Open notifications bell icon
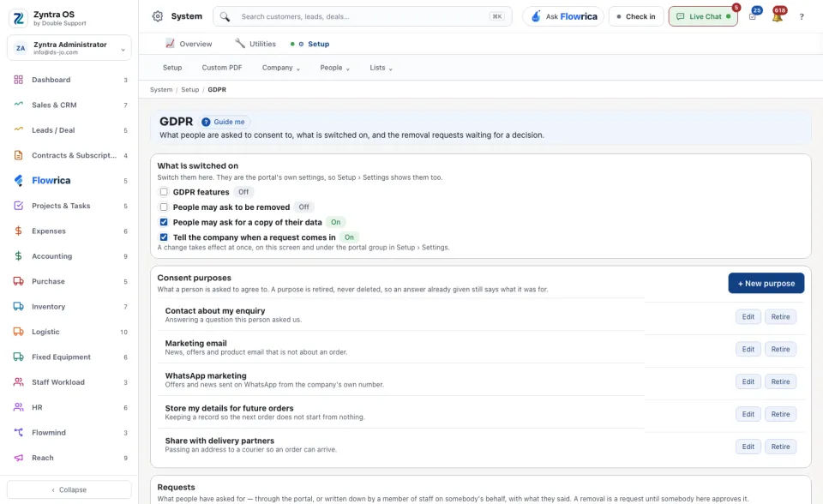Screen dimensions: 823x504 778,16
